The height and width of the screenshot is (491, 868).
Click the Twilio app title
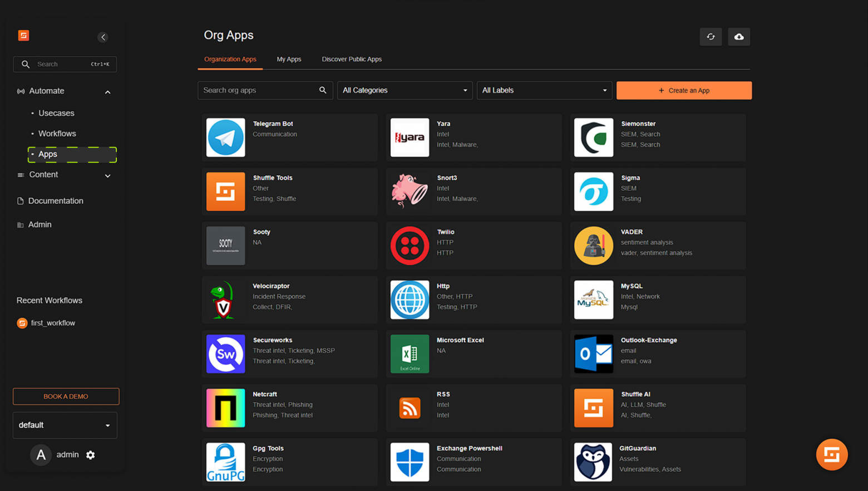446,232
